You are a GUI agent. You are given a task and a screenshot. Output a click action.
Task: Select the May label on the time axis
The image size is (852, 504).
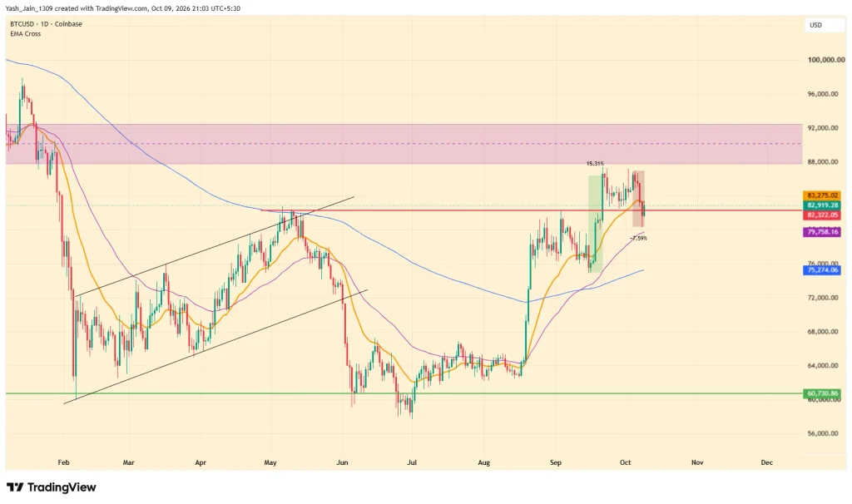pos(270,462)
